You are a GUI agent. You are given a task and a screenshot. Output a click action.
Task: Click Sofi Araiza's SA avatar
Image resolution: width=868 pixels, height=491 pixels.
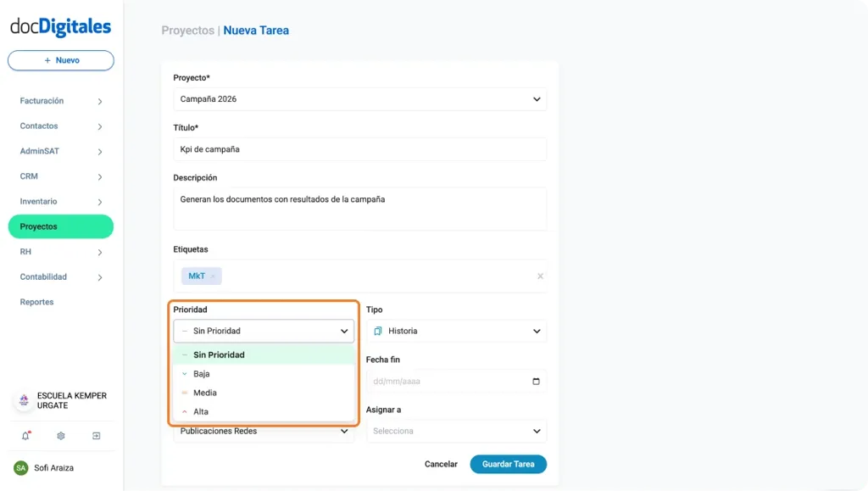[21, 467]
